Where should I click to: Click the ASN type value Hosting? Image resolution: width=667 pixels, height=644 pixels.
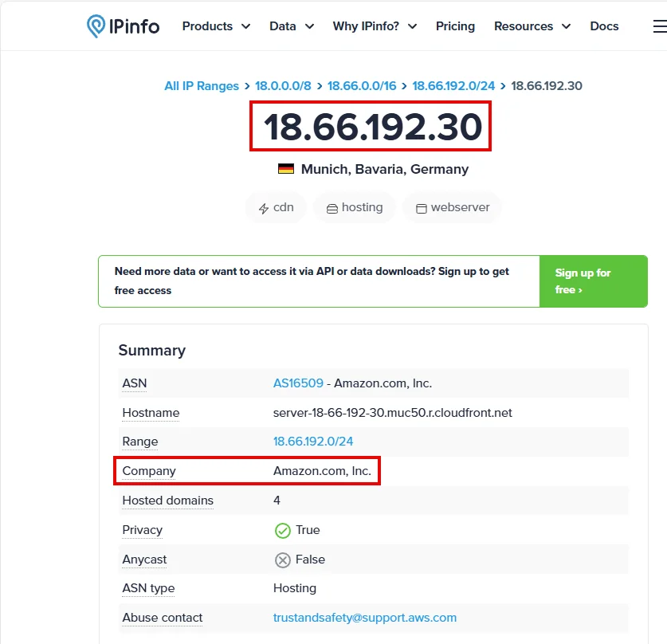click(x=295, y=588)
